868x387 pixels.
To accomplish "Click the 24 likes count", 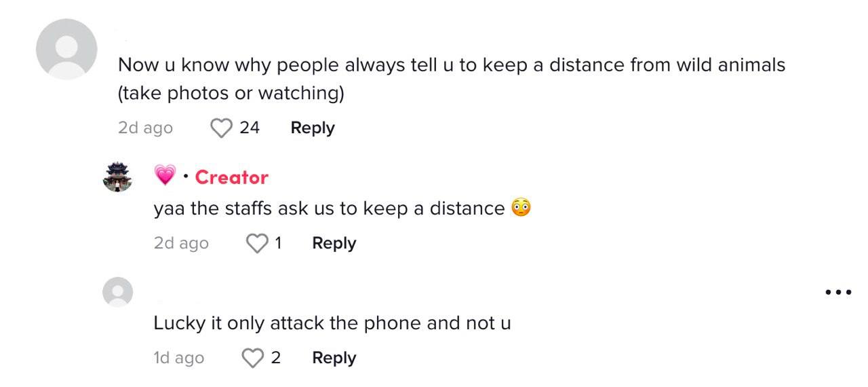I will click(x=250, y=128).
